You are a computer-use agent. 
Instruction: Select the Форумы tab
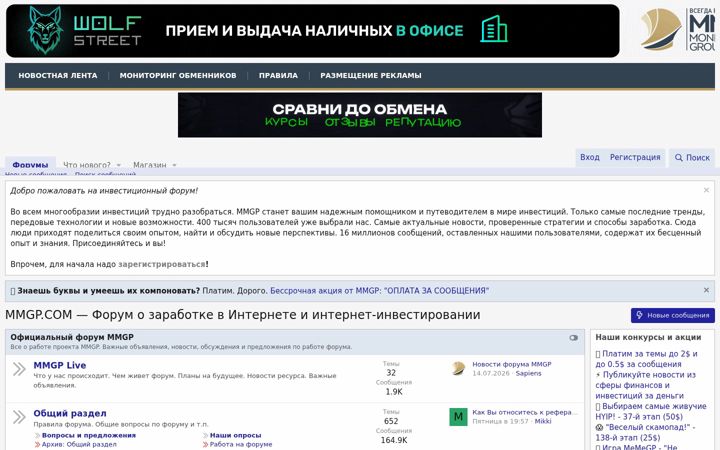(30, 164)
